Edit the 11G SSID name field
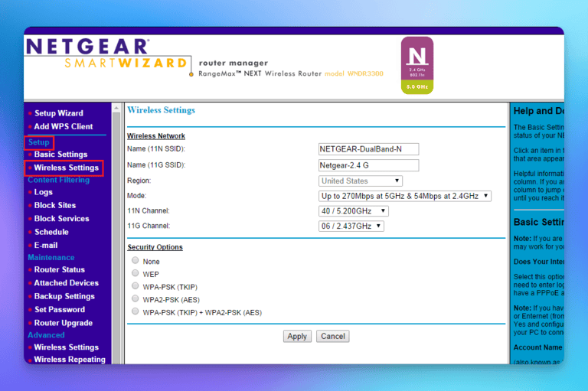This screenshot has height=391, width=588. click(x=368, y=165)
